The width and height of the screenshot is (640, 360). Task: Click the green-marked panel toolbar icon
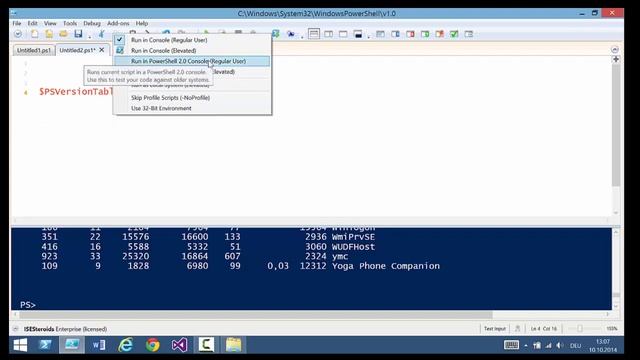pos(425,34)
